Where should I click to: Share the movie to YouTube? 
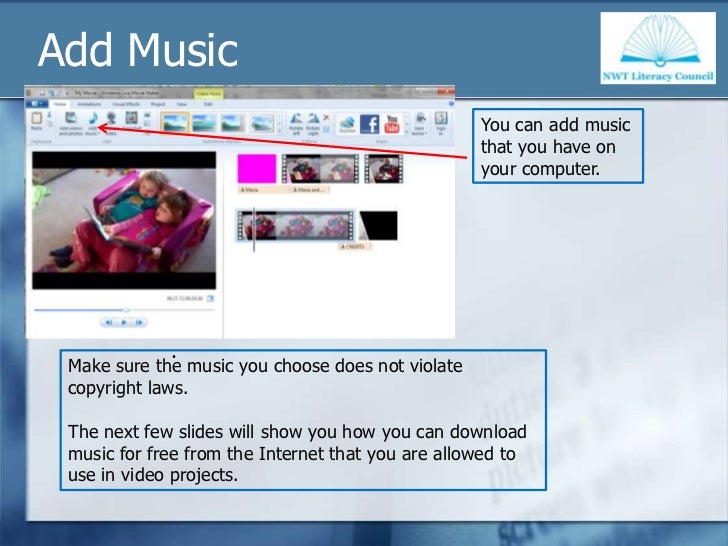coord(392,124)
